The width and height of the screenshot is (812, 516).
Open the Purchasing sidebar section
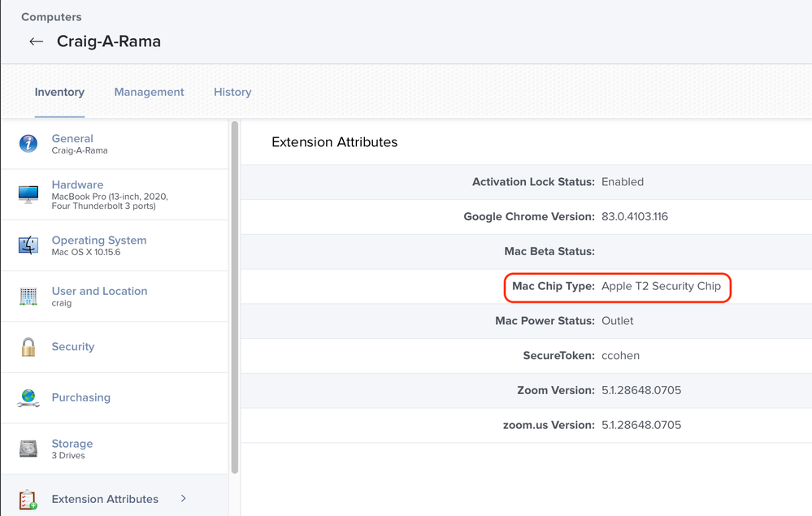coord(115,397)
